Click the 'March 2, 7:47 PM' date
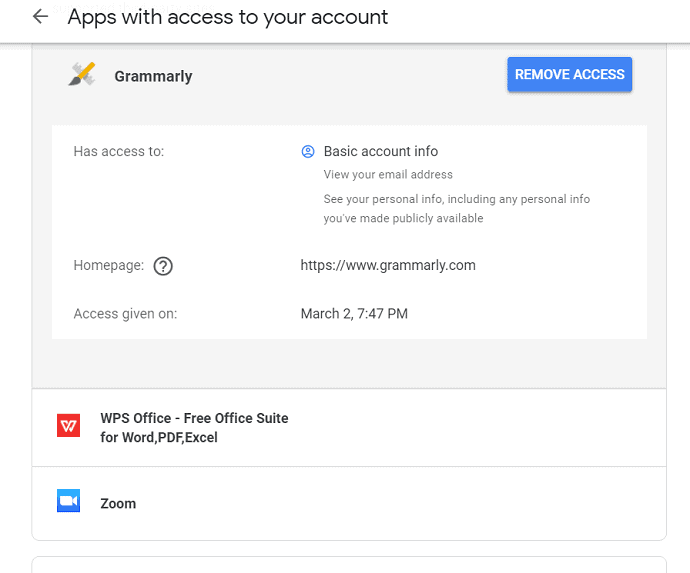This screenshot has width=690, height=573. [x=354, y=314]
